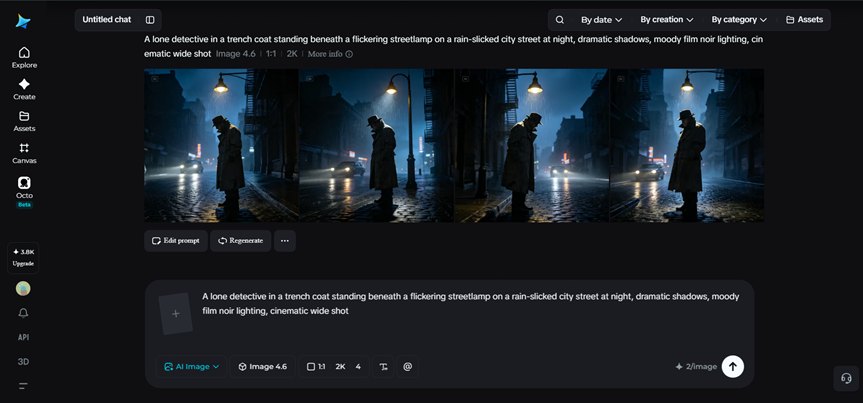This screenshot has width=863, height=403.
Task: Expand the By date dropdown
Action: click(x=602, y=20)
